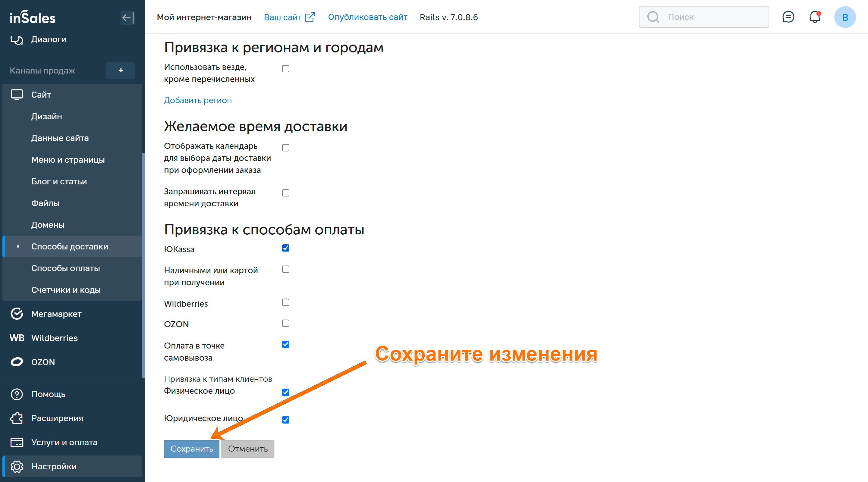Collapse the sidebar with arrow icon

[127, 17]
